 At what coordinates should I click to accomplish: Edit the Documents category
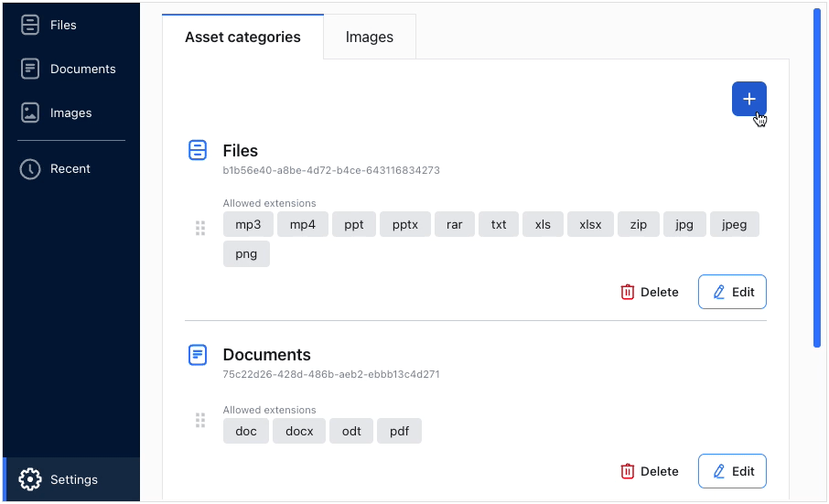coord(732,471)
